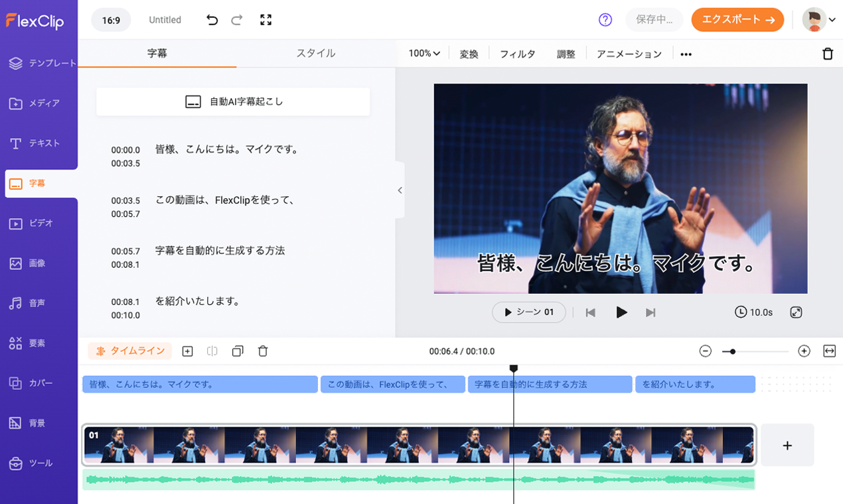Click the orange エクスポート (Export) button
The width and height of the screenshot is (843, 504).
coord(737,20)
